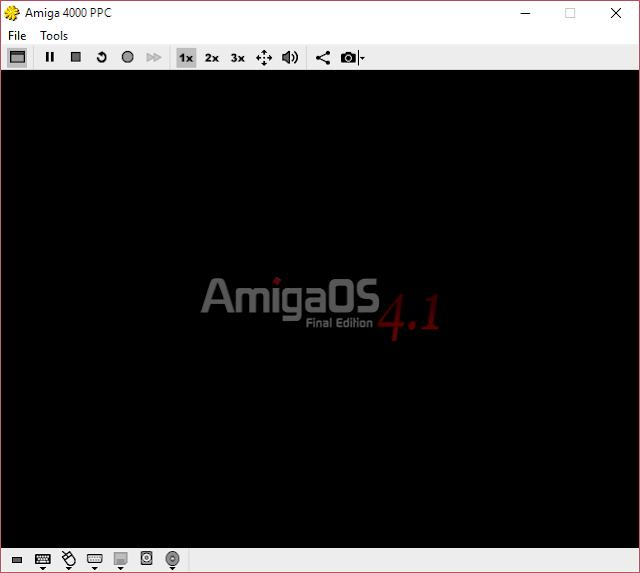640x573 pixels.
Task: Expand the screenshot options dropdown arrow
Action: click(362, 58)
